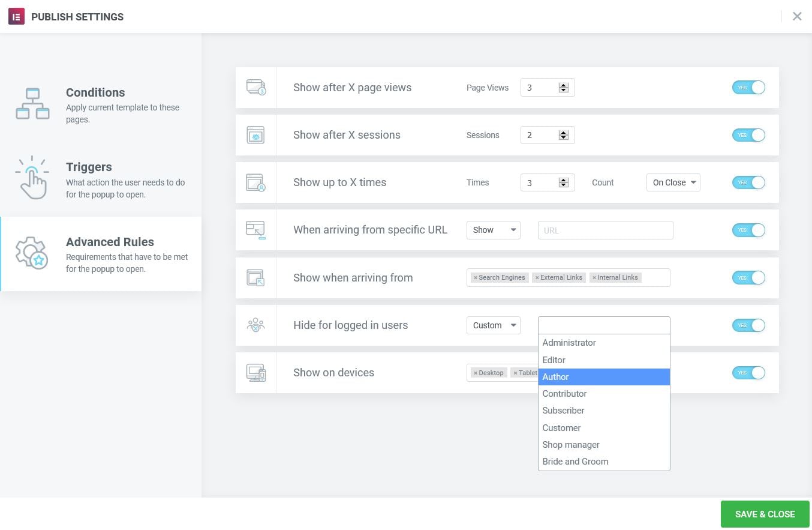Click the Show when arriving from icon
Viewport: 812px width, 530px height.
(x=255, y=278)
